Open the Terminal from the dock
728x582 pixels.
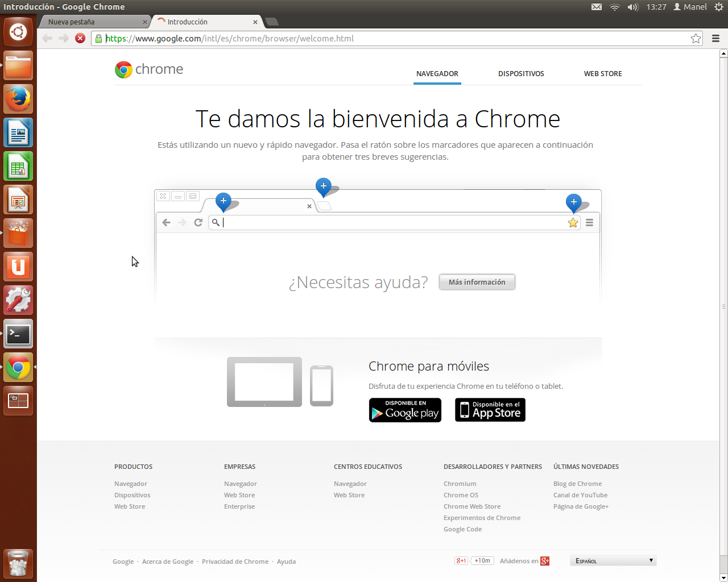[18, 334]
